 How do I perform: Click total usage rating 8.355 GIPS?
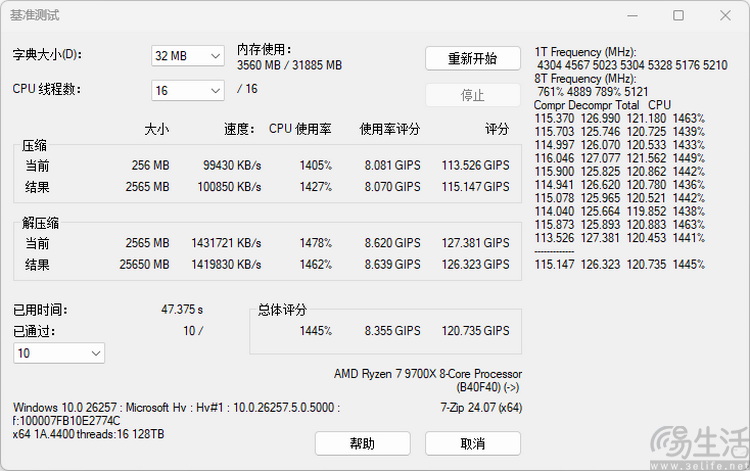pos(393,331)
